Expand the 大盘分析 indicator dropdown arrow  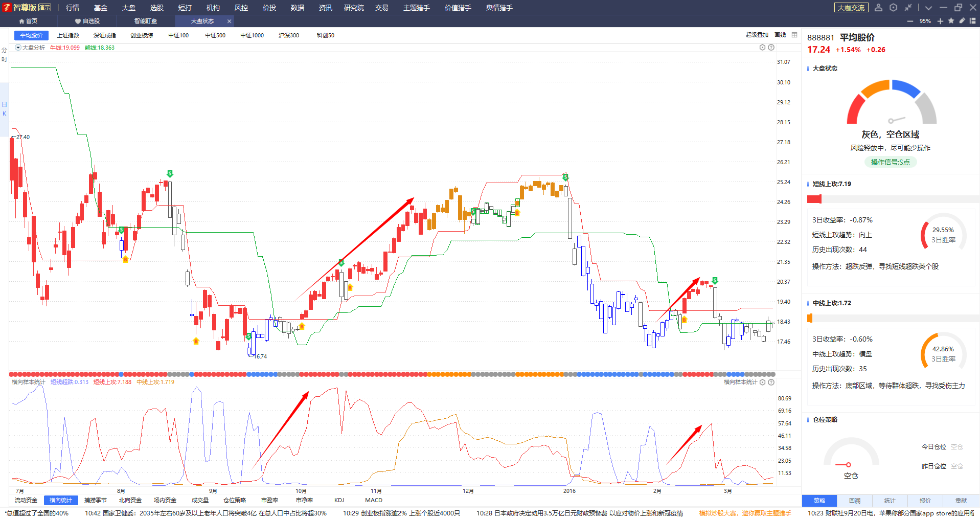(18, 48)
